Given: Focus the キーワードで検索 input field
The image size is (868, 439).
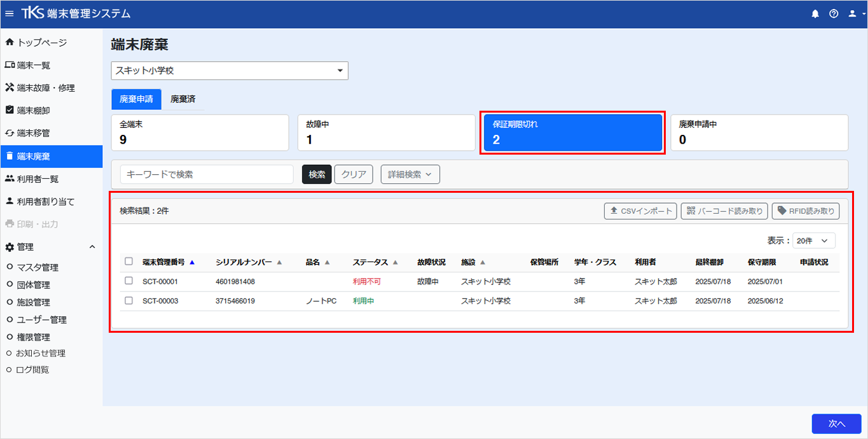Looking at the screenshot, I should [207, 174].
